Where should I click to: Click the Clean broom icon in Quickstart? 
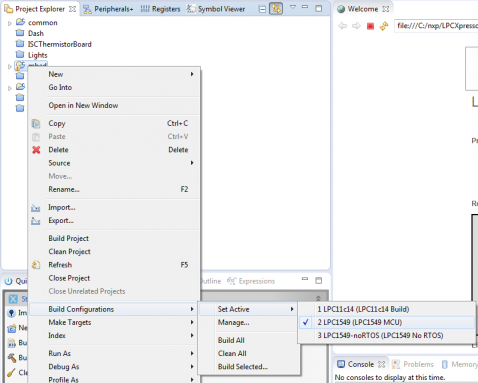pos(11,373)
